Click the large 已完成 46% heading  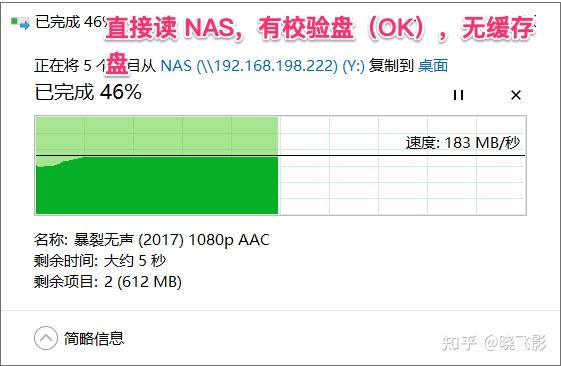pyautogui.click(x=88, y=92)
